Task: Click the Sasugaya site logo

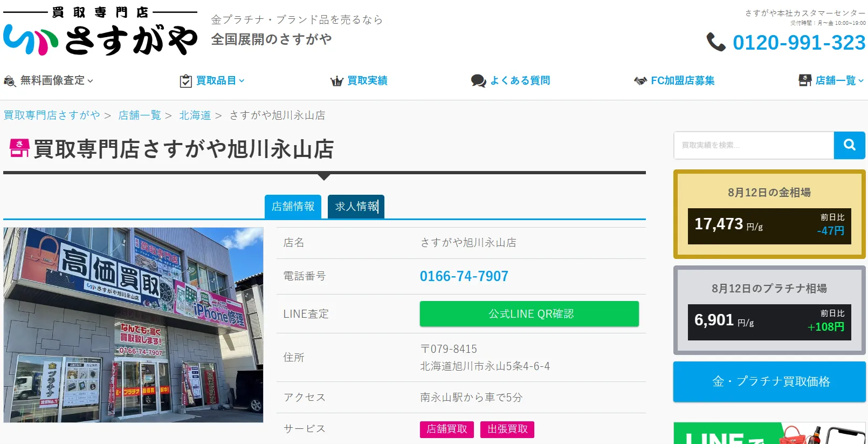Action: click(x=100, y=31)
